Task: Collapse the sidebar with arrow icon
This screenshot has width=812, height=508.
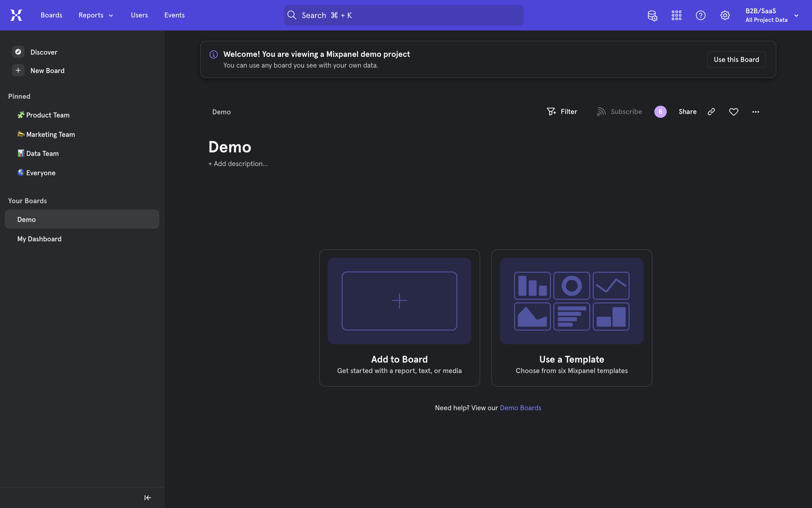Action: (x=147, y=498)
